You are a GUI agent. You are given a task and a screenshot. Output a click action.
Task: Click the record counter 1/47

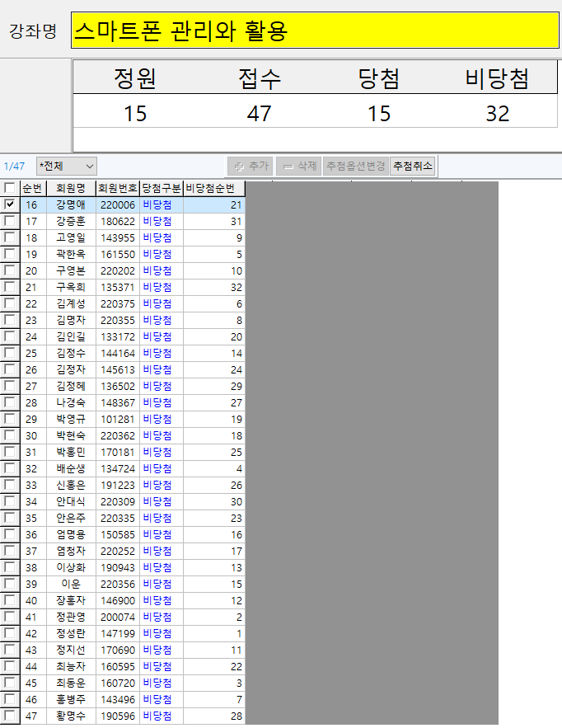pos(14,167)
